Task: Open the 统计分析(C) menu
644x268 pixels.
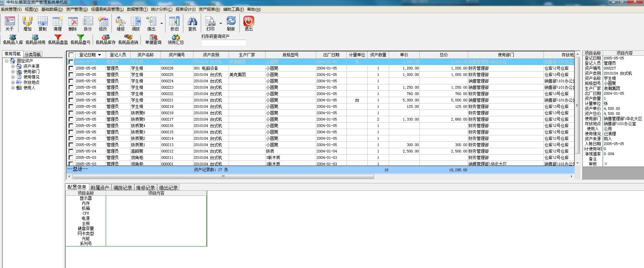Action: pos(162,9)
